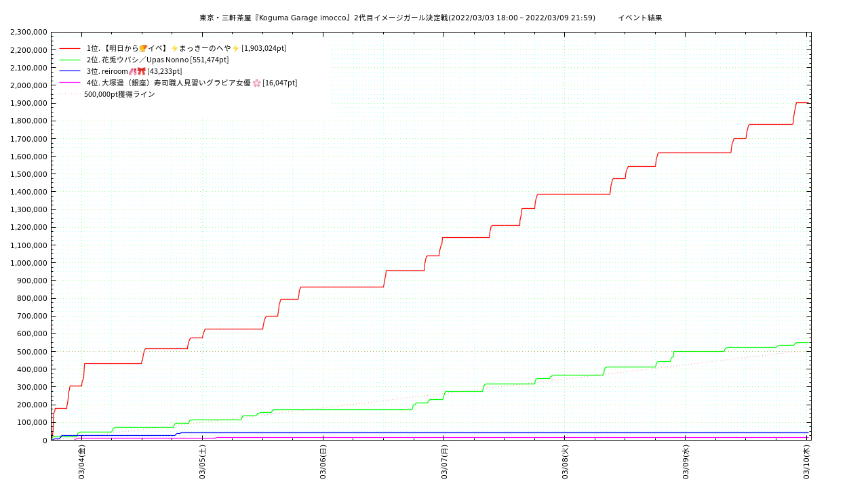Image resolution: width=868 pixels, height=488 pixels.
Task: Click the lightning bolt after まっきーのへや
Action: (x=236, y=48)
